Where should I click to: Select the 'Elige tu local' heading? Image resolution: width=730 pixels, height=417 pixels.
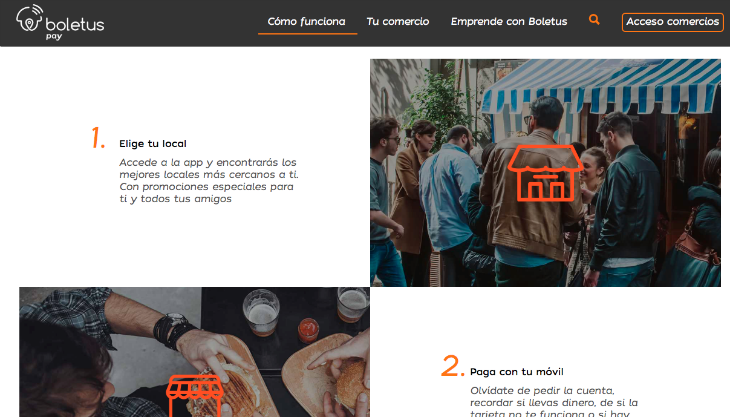(153, 144)
